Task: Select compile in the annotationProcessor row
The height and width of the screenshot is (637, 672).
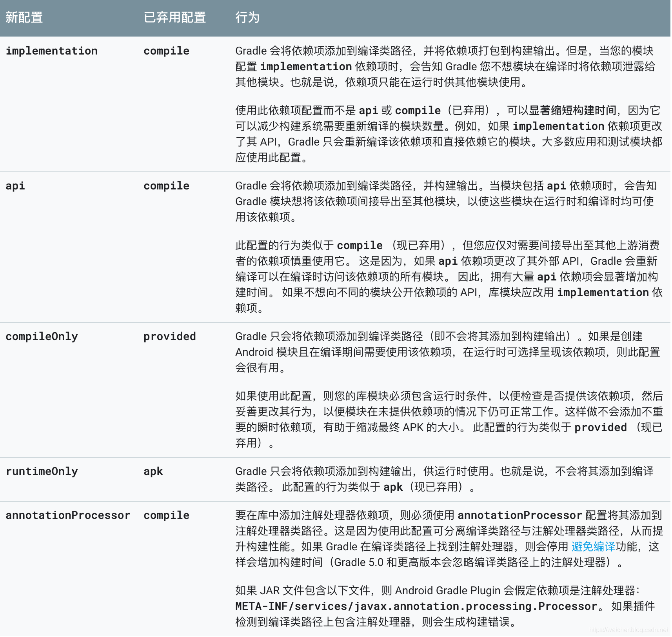Action: (166, 515)
